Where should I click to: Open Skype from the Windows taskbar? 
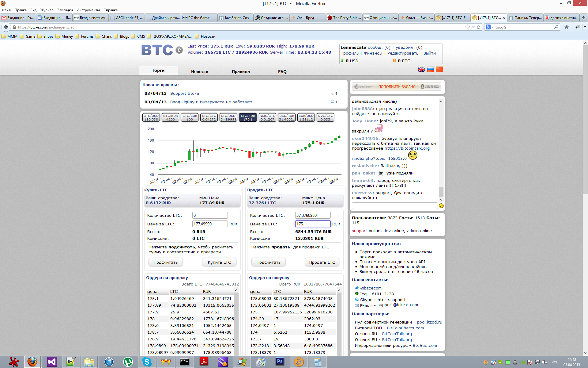147,362
